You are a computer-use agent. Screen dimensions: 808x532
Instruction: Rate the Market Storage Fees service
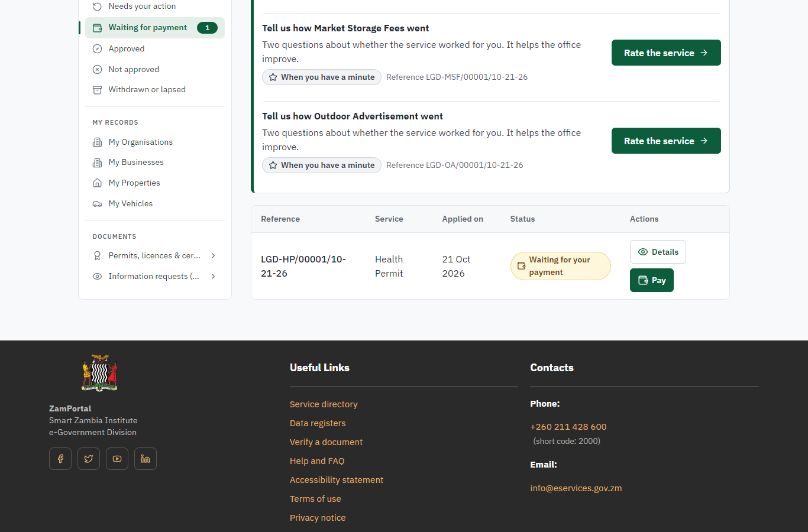click(666, 53)
